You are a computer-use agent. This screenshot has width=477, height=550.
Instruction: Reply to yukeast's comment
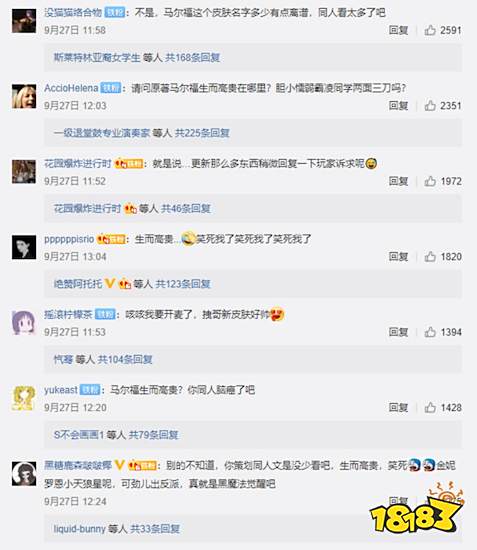398,407
